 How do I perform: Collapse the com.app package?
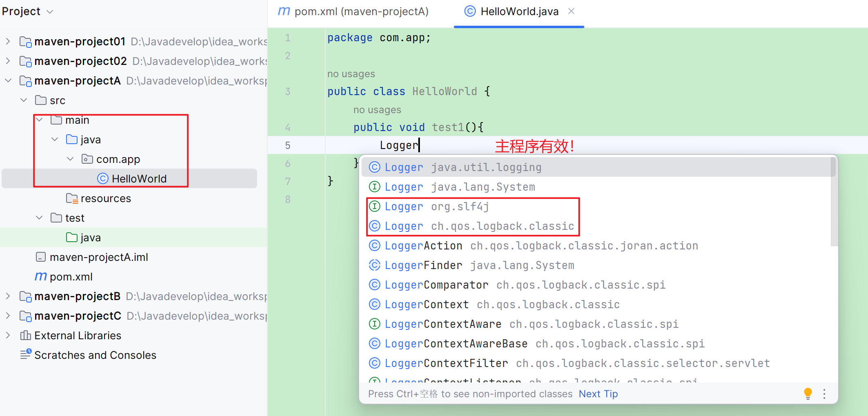pyautogui.click(x=71, y=159)
